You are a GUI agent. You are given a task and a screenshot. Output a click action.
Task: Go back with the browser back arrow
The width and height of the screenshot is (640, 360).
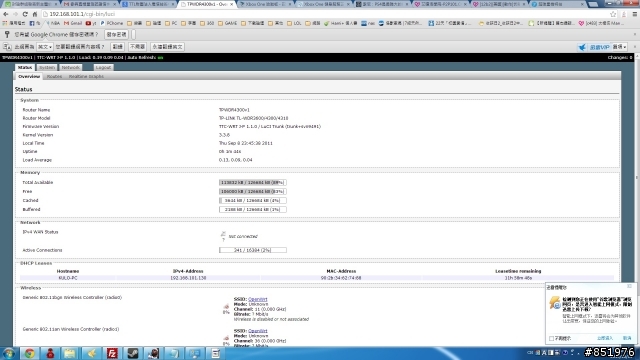[6, 14]
